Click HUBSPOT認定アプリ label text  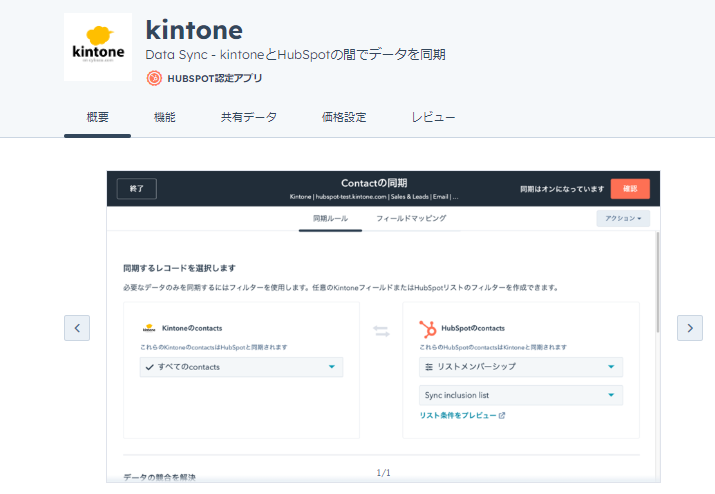(x=215, y=78)
